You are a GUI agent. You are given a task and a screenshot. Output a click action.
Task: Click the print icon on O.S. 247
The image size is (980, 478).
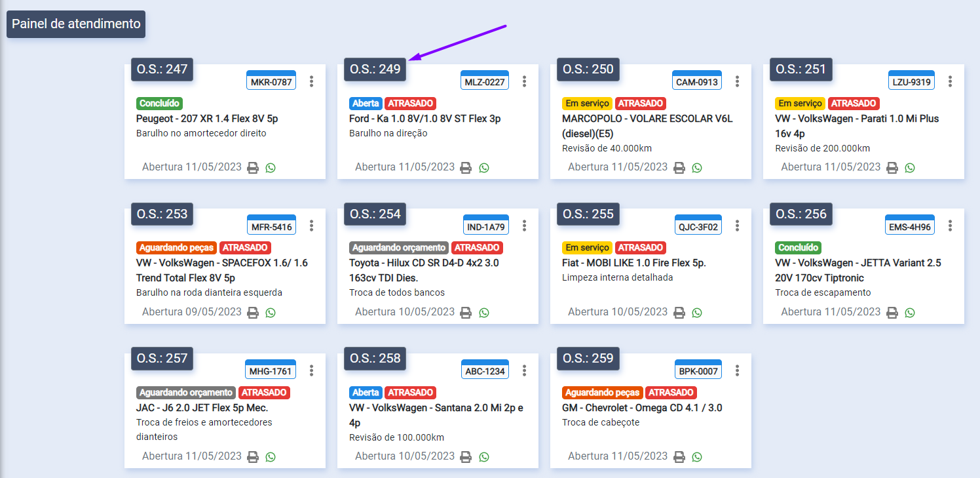(x=253, y=168)
